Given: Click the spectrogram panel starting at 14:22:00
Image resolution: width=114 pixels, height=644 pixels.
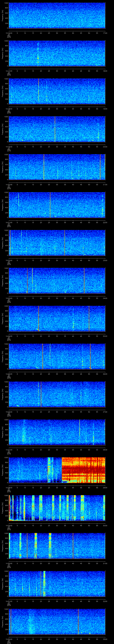Looking at the screenshot, I should (x=57, y=243).
